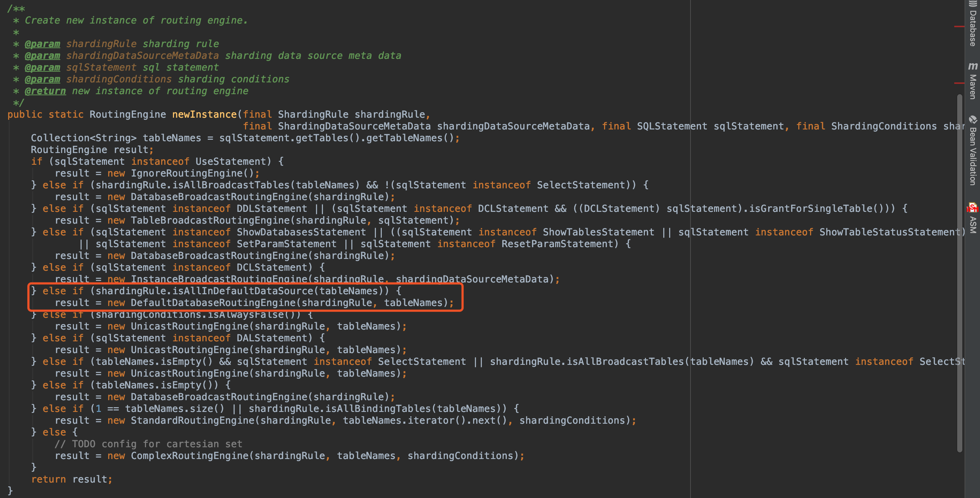Viewport: 980px width, 498px height.
Task: Click InstanceBroadcastRoutingEngine constructor call
Action: coord(219,279)
